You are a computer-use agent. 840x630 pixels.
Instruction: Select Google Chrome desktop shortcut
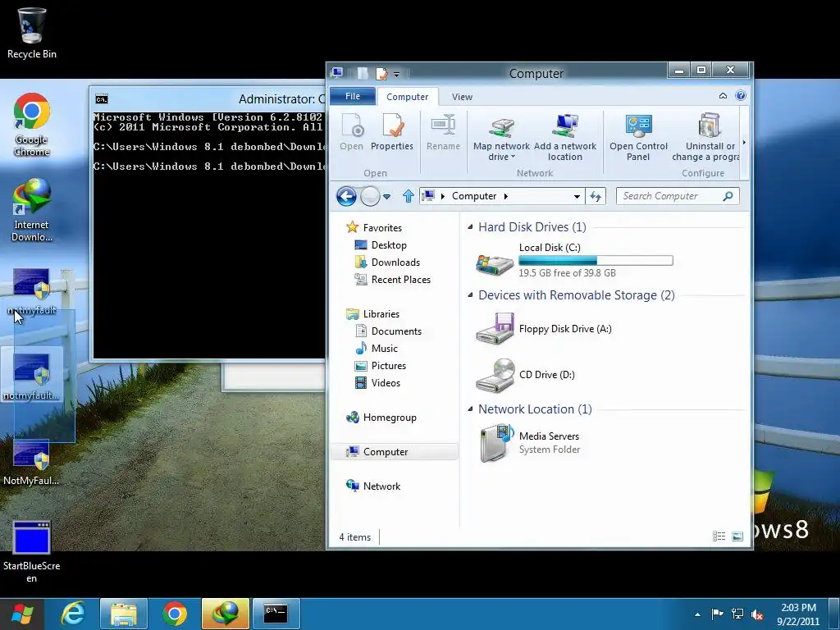click(x=32, y=125)
